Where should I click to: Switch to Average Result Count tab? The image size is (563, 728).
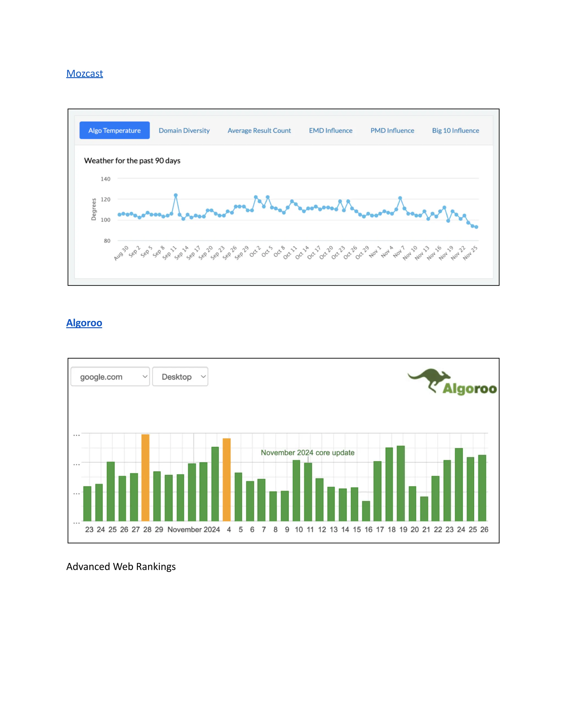tap(259, 130)
